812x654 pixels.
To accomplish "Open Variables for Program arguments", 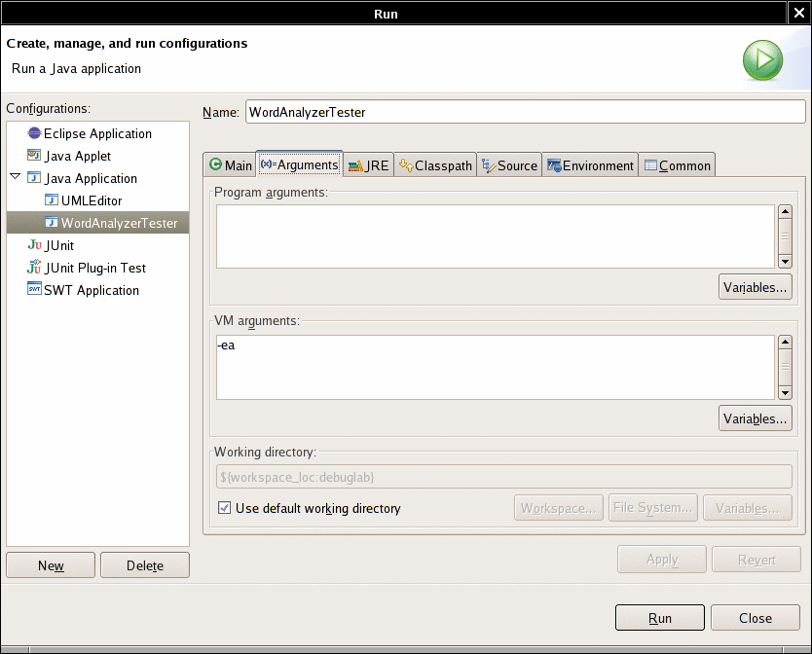I will (x=755, y=287).
